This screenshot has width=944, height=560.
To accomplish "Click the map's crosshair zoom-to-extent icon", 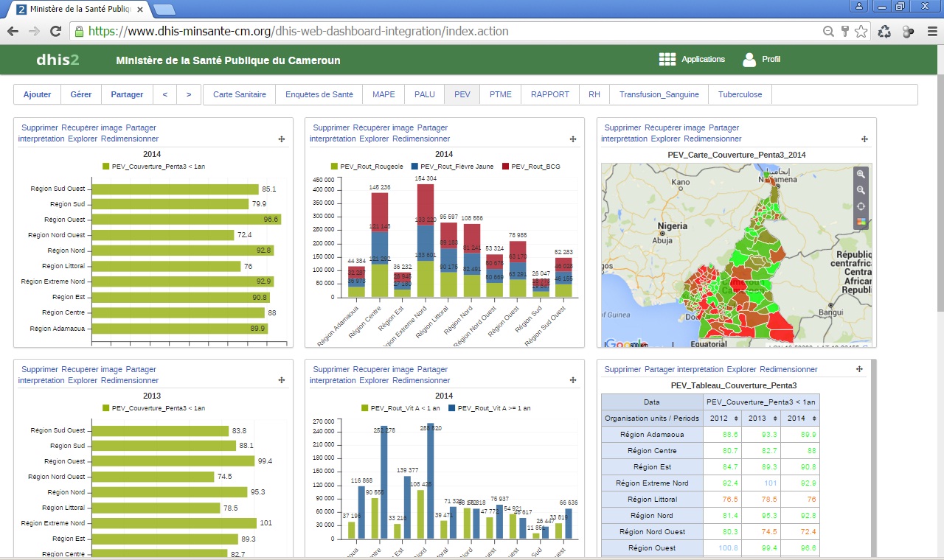I will [x=861, y=206].
